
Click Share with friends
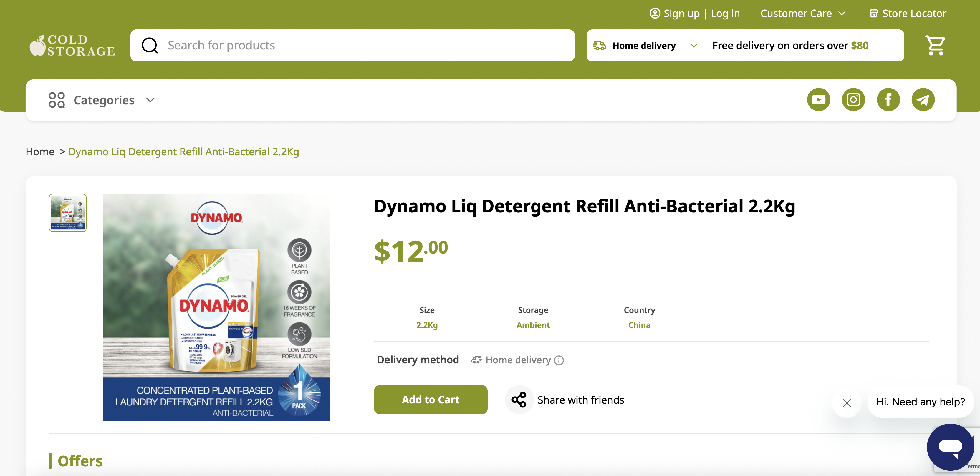tap(580, 400)
